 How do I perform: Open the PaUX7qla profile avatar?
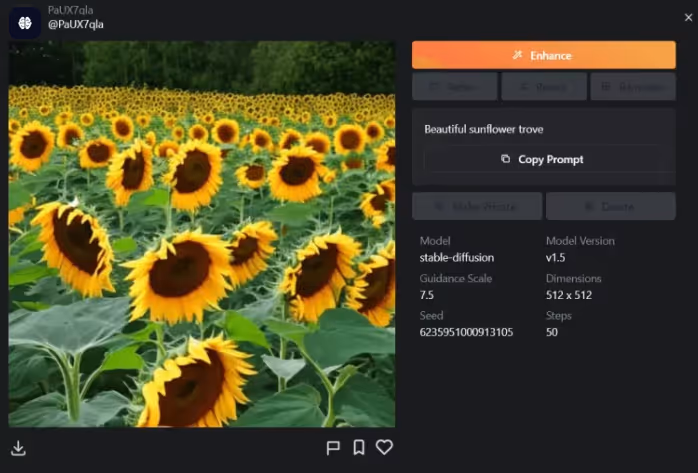[x=25, y=23]
